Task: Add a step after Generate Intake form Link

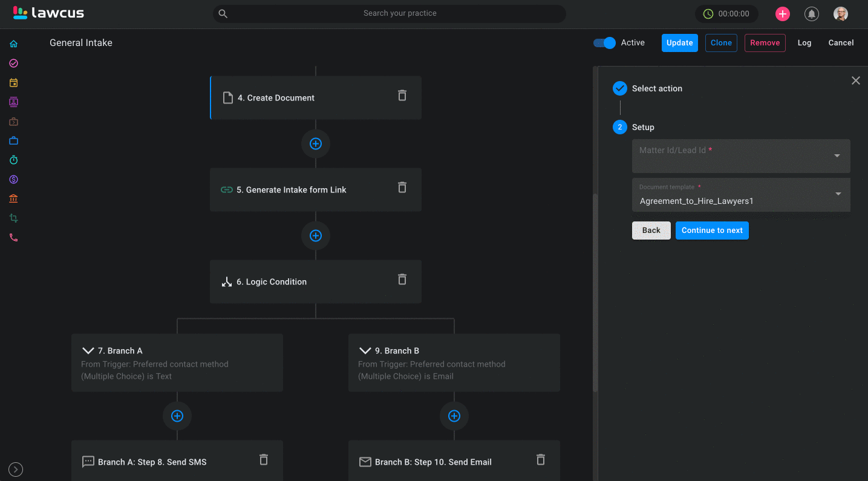Action: 316,236
